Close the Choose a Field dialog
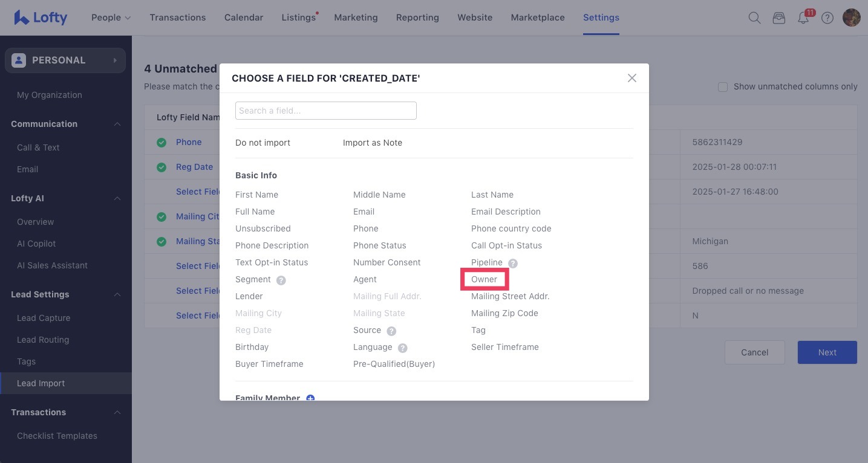Image resolution: width=868 pixels, height=463 pixels. click(x=632, y=78)
